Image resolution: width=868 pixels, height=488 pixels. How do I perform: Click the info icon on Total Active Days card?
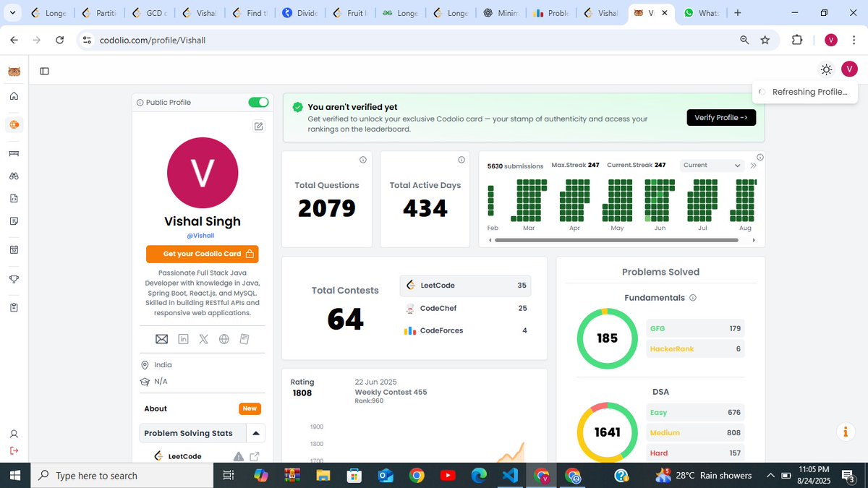[461, 160]
